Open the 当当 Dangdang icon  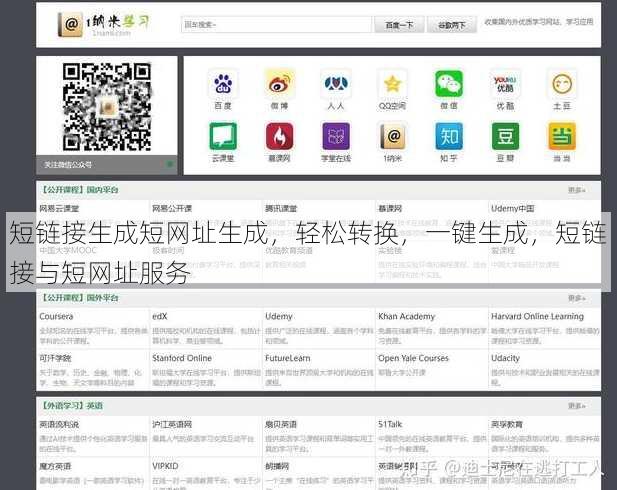tap(562, 136)
